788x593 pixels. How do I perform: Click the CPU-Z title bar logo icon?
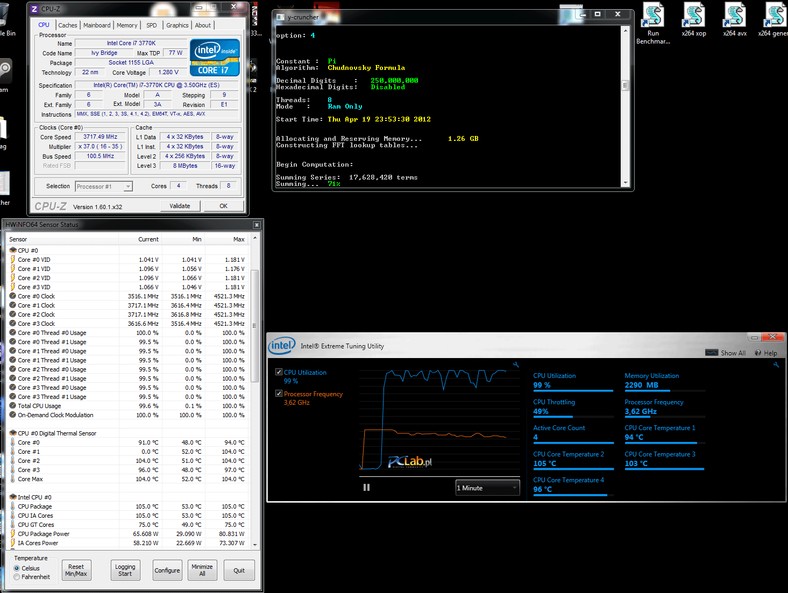pyautogui.click(x=36, y=9)
